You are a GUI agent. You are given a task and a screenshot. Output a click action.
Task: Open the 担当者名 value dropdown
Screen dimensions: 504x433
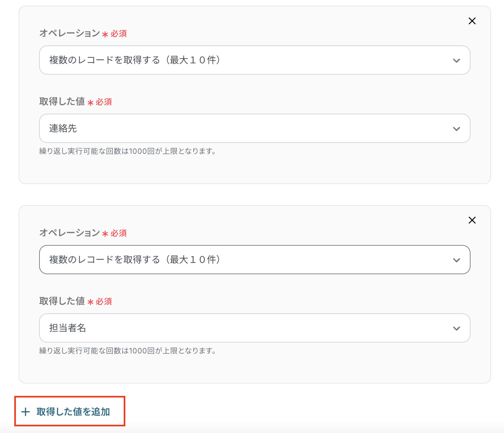click(232, 328)
